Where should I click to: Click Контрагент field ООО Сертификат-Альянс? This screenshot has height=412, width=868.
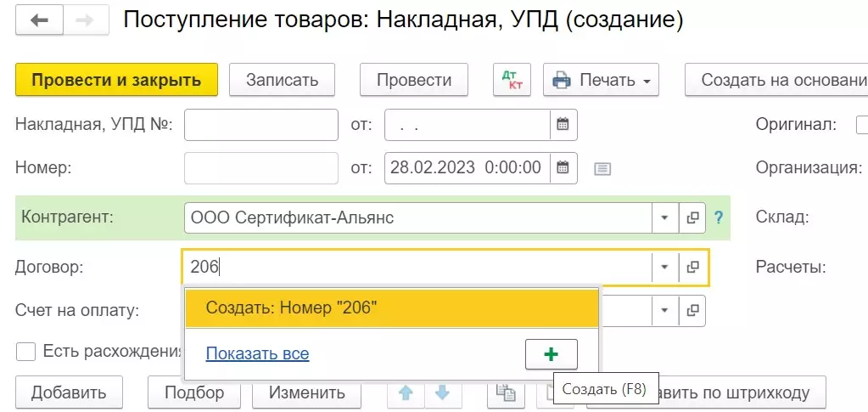point(418,218)
